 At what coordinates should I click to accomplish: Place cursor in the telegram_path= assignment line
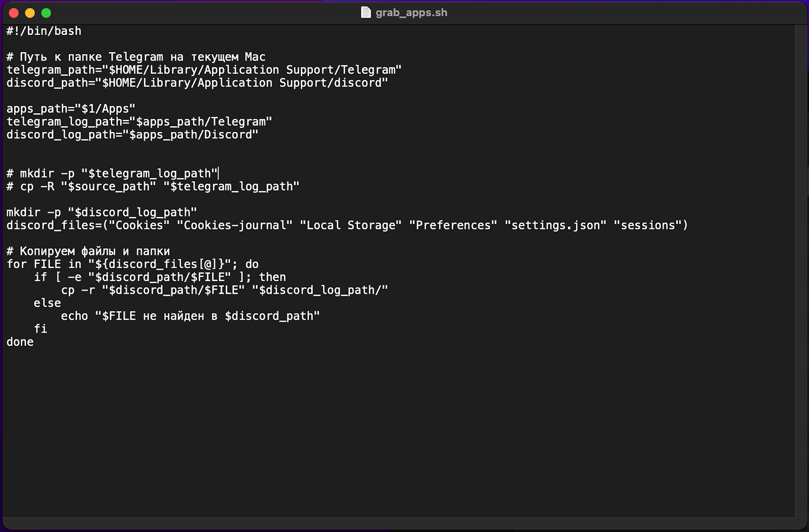point(204,70)
